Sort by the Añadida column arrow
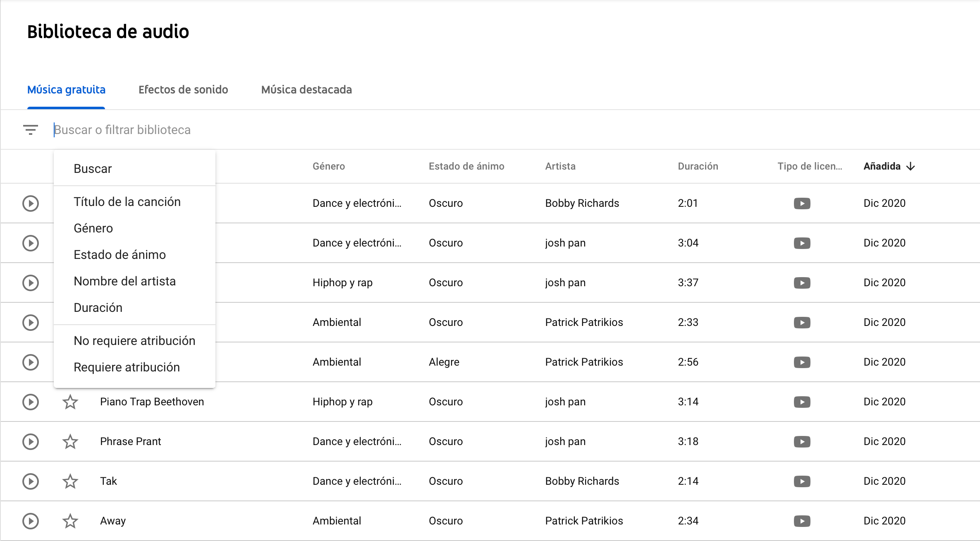 point(911,166)
